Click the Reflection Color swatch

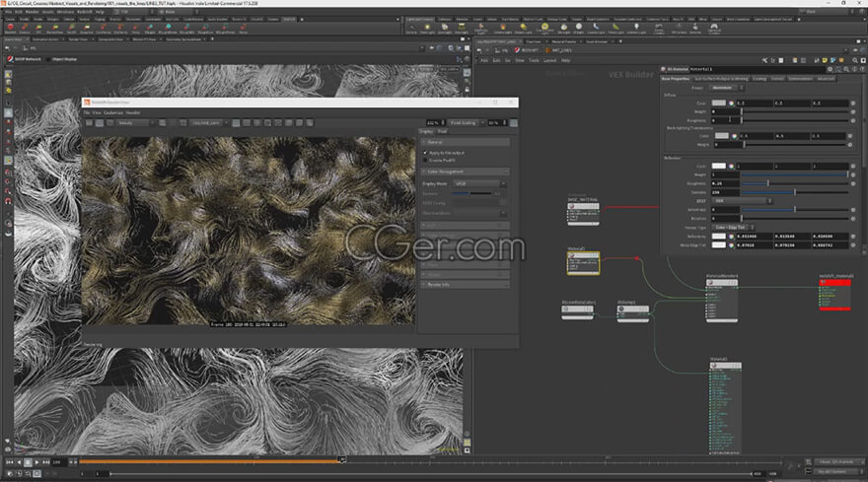click(718, 166)
